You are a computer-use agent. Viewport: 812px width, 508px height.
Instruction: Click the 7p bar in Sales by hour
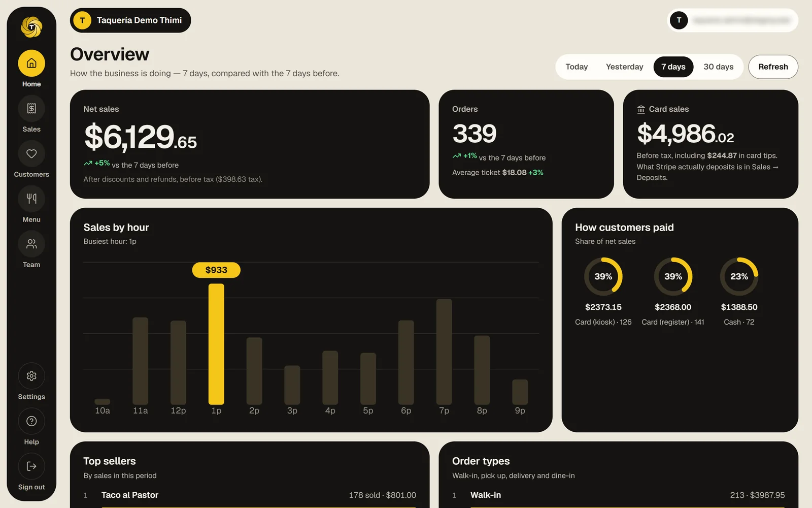click(x=444, y=352)
